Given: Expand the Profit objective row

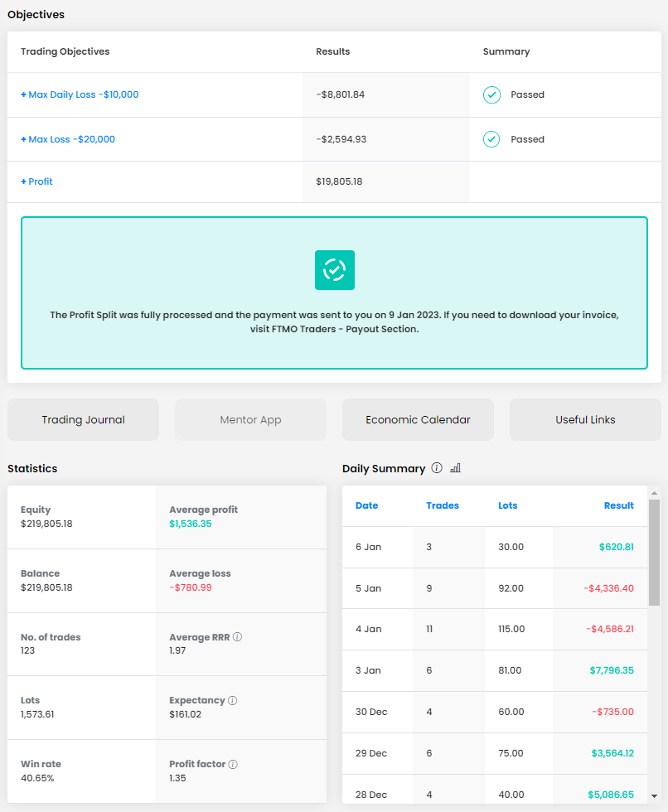Looking at the screenshot, I should point(36,181).
